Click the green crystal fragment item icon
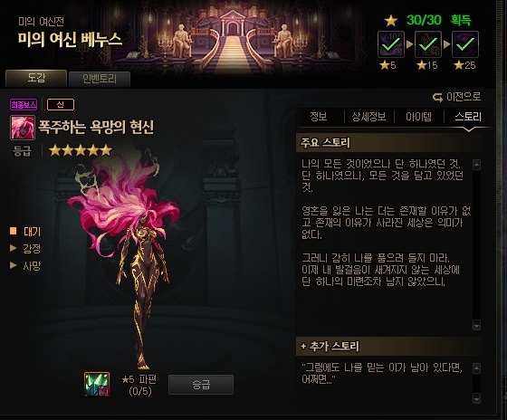This screenshot has width=507, height=420. coord(97,384)
